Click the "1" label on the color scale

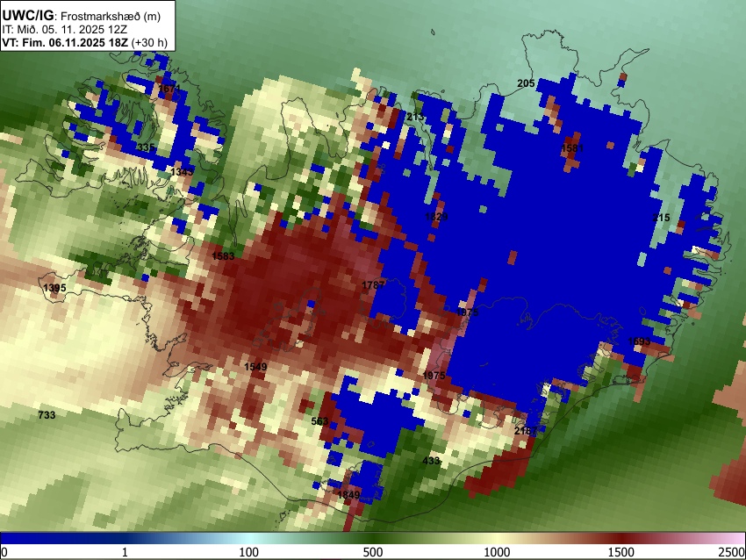[125, 552]
